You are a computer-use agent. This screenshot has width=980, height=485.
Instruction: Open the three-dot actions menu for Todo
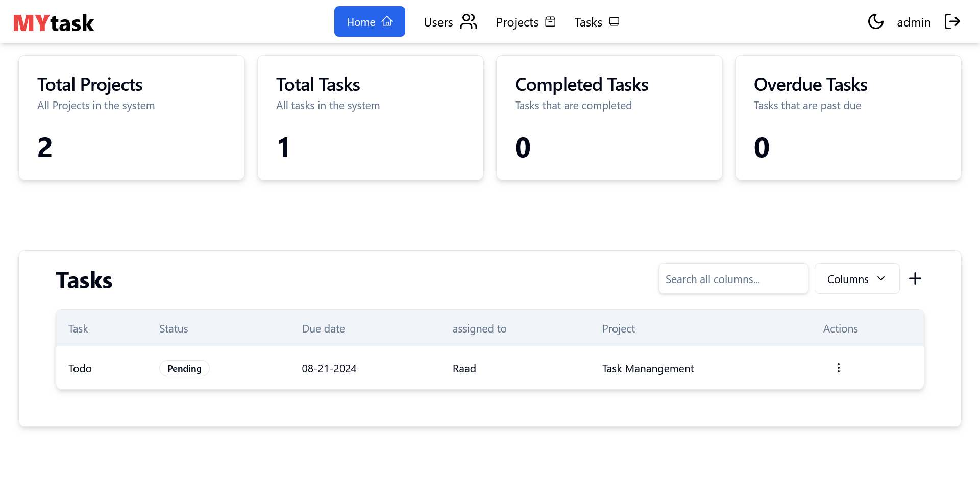click(838, 368)
